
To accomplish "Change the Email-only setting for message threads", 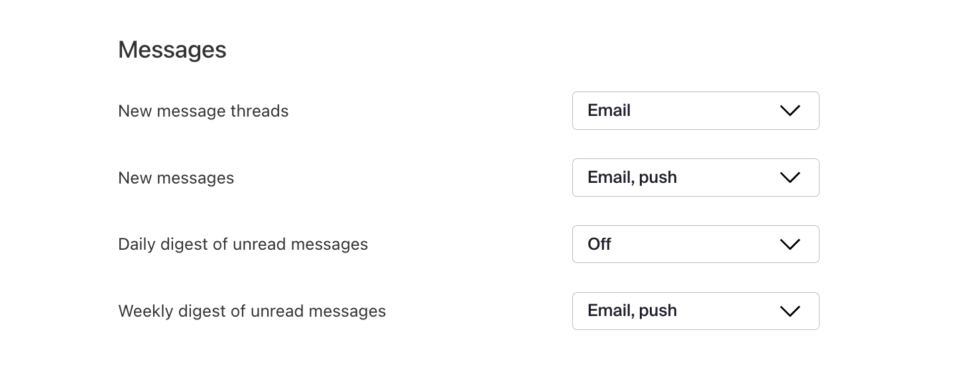I will 695,111.
